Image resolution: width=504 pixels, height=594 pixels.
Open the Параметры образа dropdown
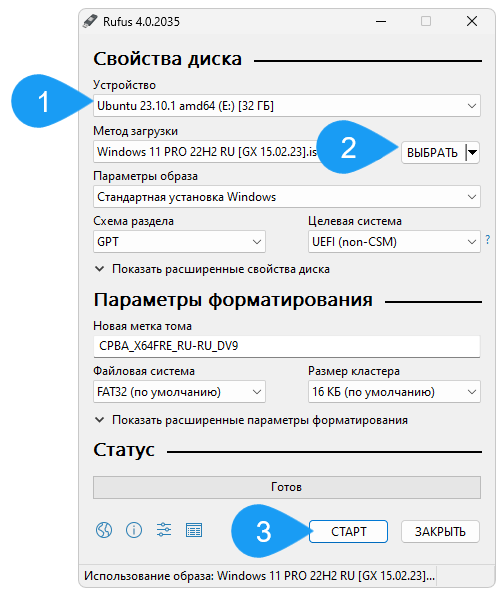click(x=286, y=197)
